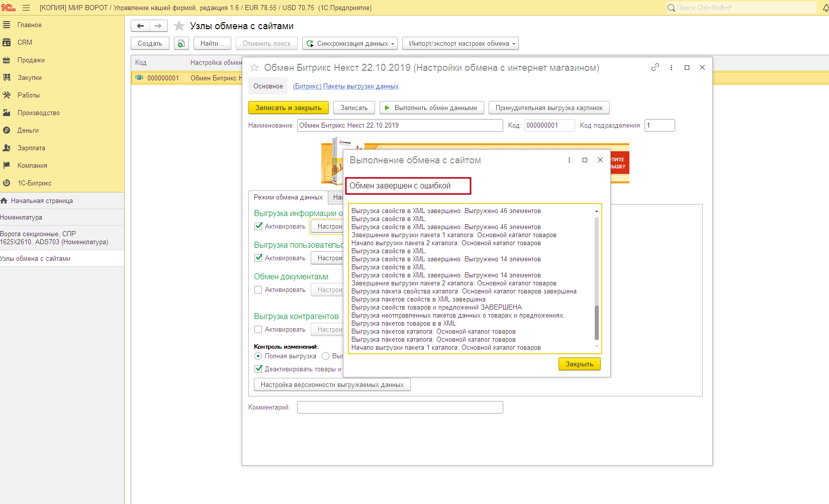This screenshot has width=829, height=504.
Task: Toggle Активировать under Выгрузка информации
Action: click(258, 226)
